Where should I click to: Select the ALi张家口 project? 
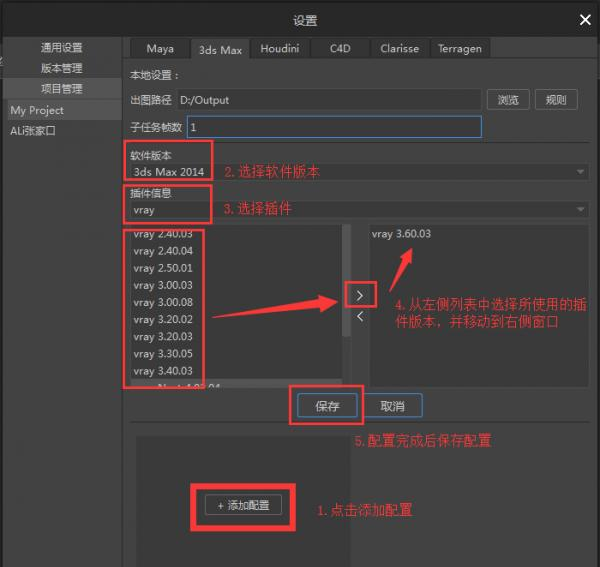click(x=65, y=131)
